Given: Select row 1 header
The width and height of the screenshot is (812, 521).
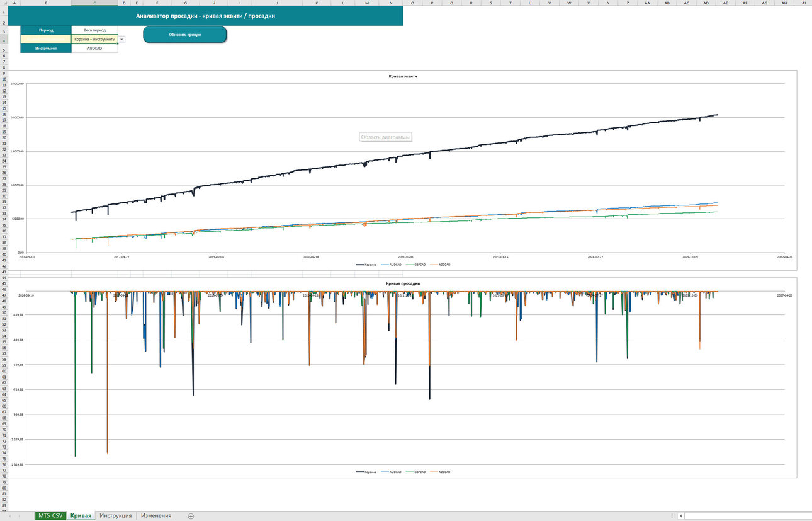Looking at the screenshot, I should point(4,11).
